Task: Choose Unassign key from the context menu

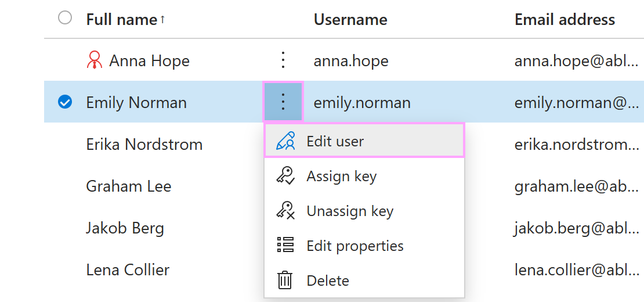Action: (364, 211)
